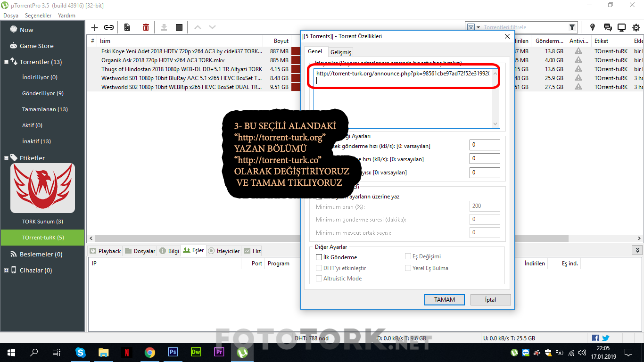Select TORK Sunum (3) label

click(42, 222)
